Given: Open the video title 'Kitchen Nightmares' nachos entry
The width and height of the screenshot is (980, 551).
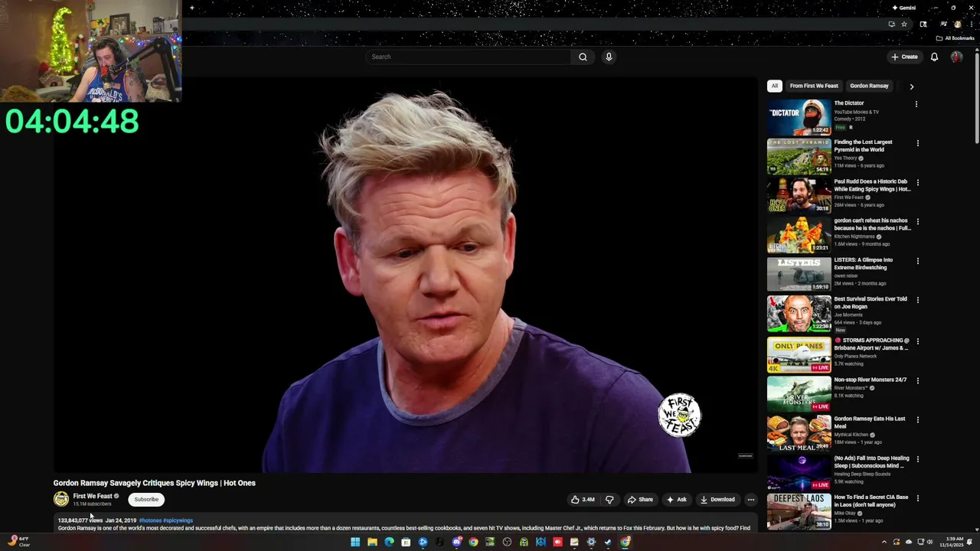Looking at the screenshot, I should [872, 224].
